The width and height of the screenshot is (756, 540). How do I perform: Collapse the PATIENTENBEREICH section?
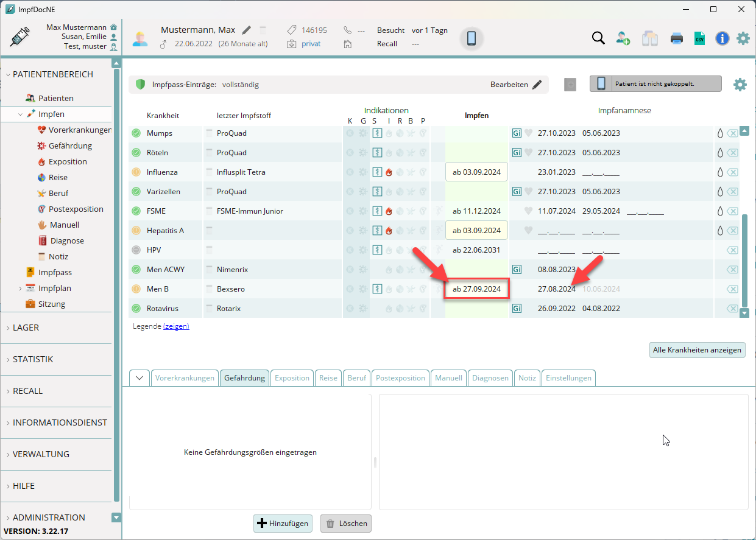(x=8, y=75)
